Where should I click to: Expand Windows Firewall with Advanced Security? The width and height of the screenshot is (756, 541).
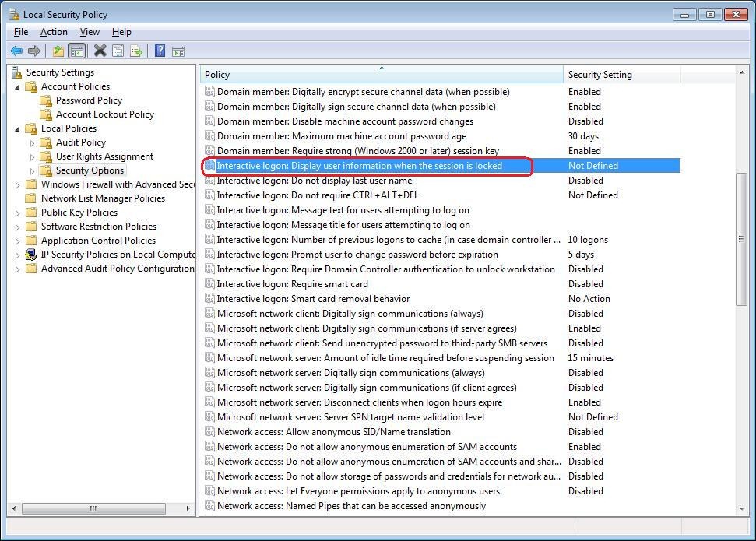pos(16,184)
